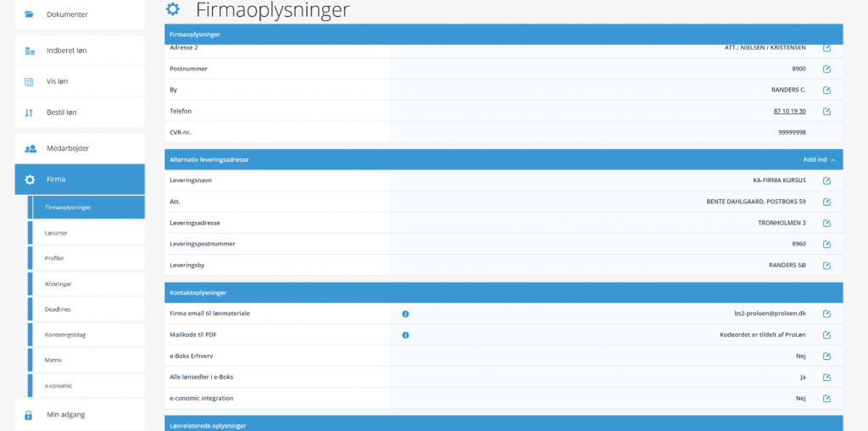This screenshot has width=868, height=431.
Task: Show info tooltip for Mailkode til PDF
Action: point(405,335)
